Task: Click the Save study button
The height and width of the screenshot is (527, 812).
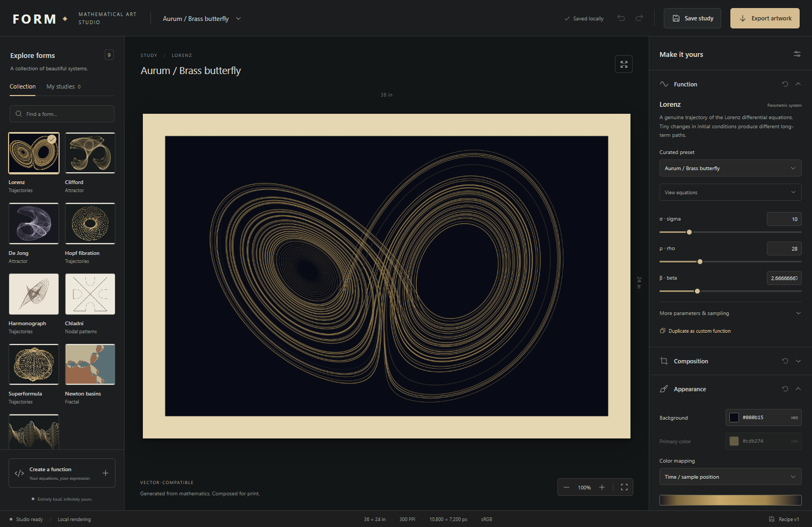Action: [693, 18]
